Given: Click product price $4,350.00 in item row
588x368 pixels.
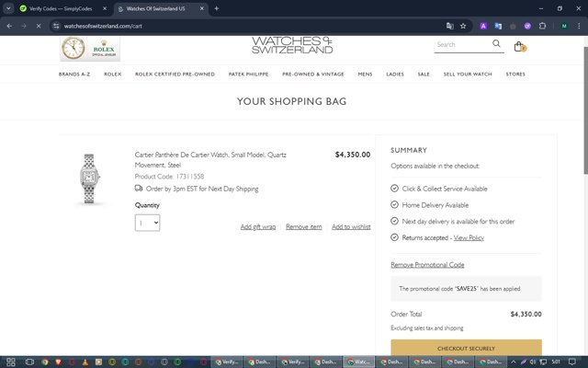Looking at the screenshot, I should tap(353, 155).
